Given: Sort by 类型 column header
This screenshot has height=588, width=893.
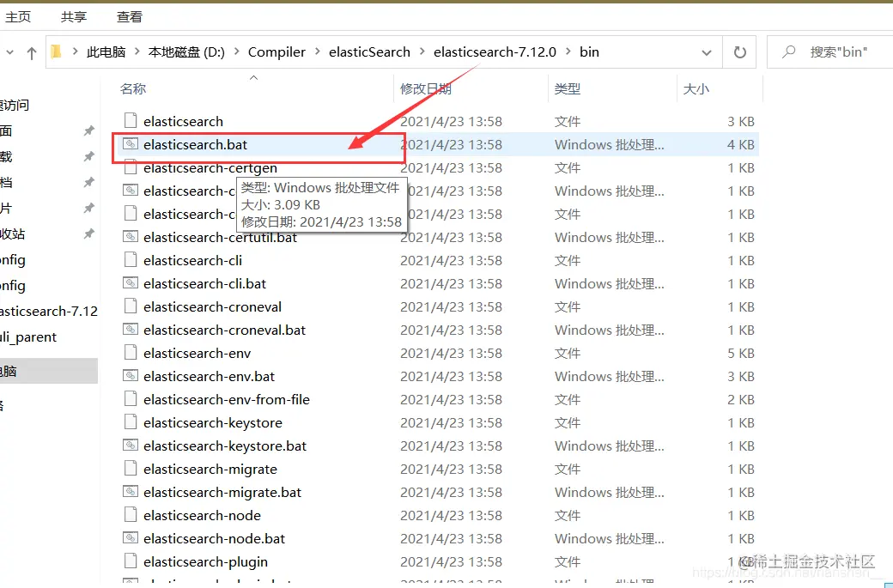Looking at the screenshot, I should (568, 89).
